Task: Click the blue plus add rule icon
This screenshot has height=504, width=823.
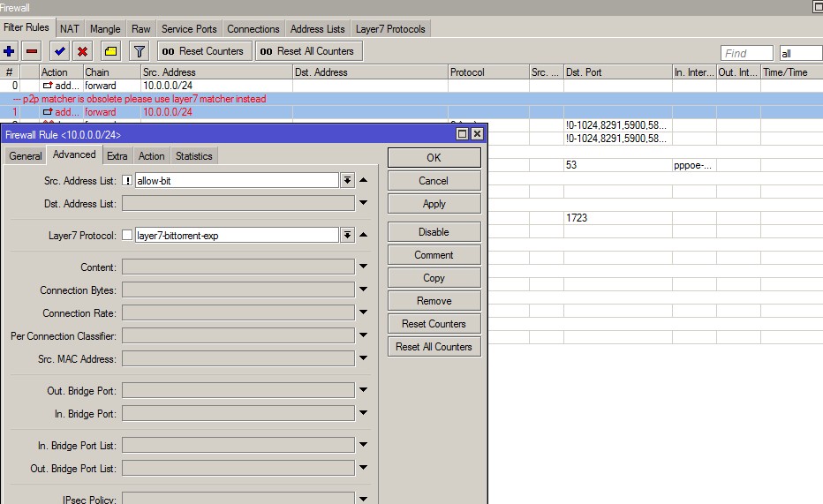Action: pos(10,51)
